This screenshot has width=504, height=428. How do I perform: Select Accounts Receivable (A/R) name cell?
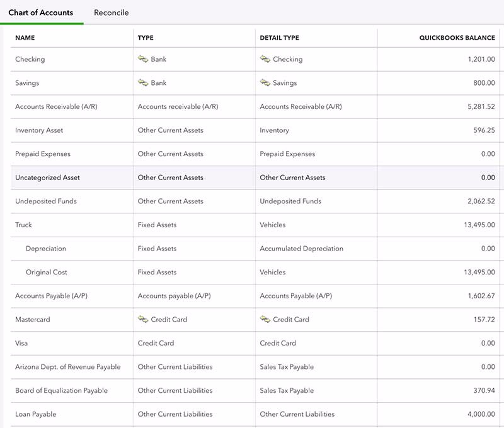(x=56, y=106)
